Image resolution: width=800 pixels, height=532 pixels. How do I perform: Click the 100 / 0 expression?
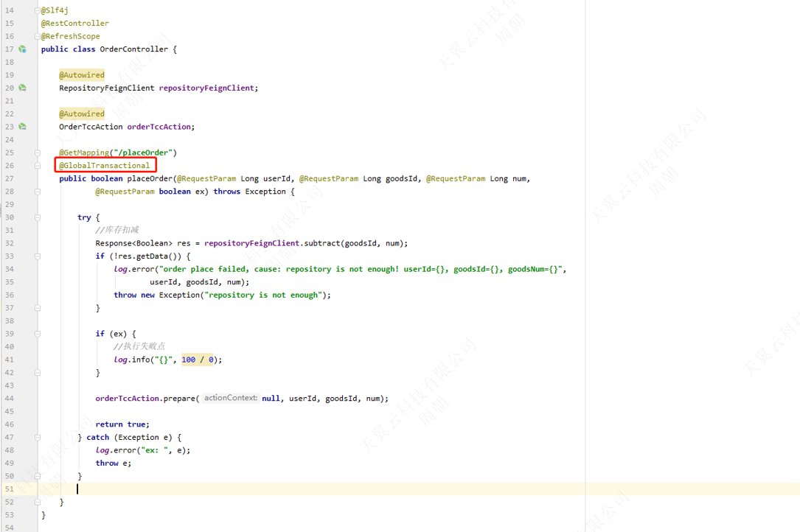click(x=198, y=360)
